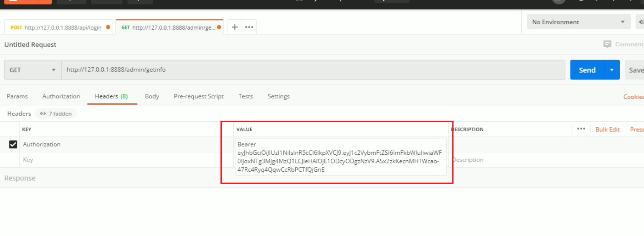This screenshot has width=644, height=236.
Task: Open the Body tab
Action: pos(152,96)
